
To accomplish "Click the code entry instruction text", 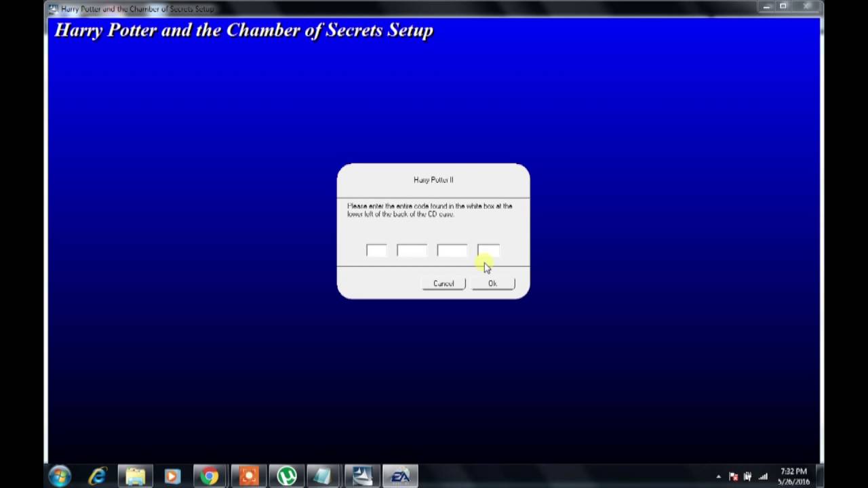I will click(x=430, y=210).
